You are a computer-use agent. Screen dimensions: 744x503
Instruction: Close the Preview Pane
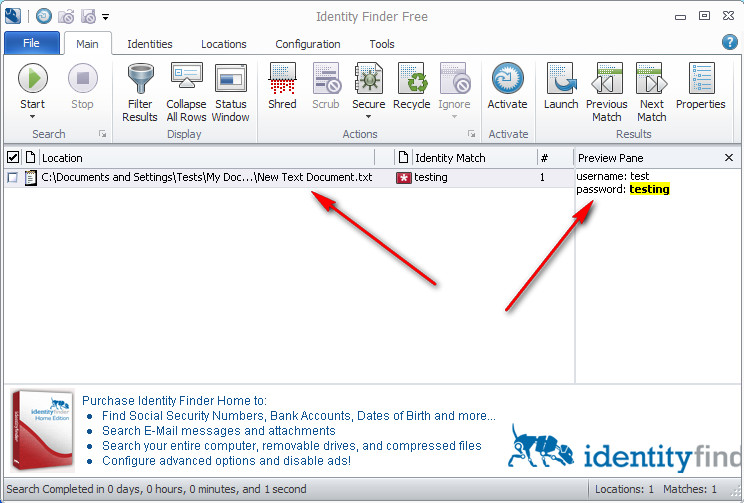[729, 158]
